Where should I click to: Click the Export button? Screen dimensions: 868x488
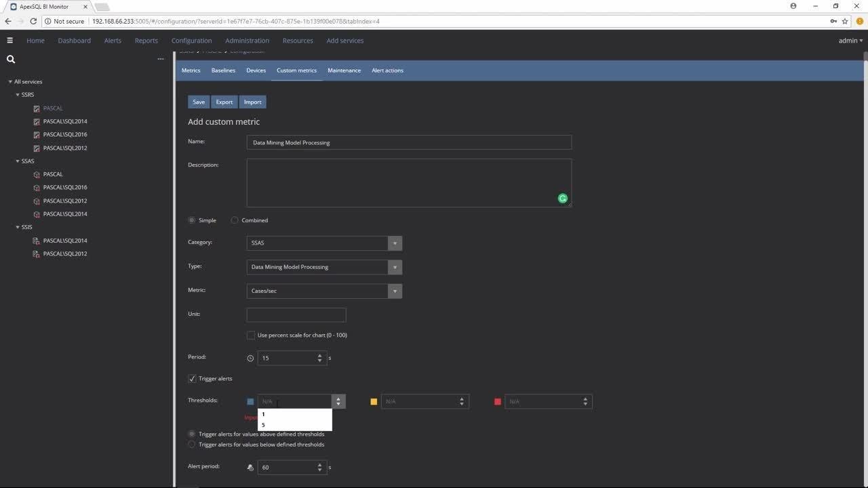[224, 102]
